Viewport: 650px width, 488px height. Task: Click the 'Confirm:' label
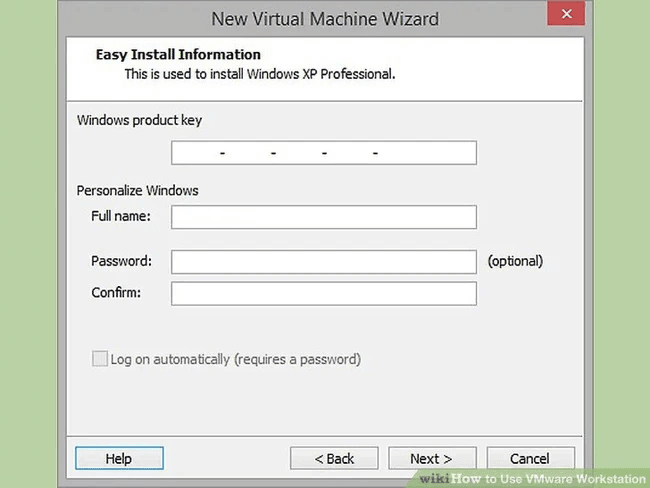(x=116, y=293)
